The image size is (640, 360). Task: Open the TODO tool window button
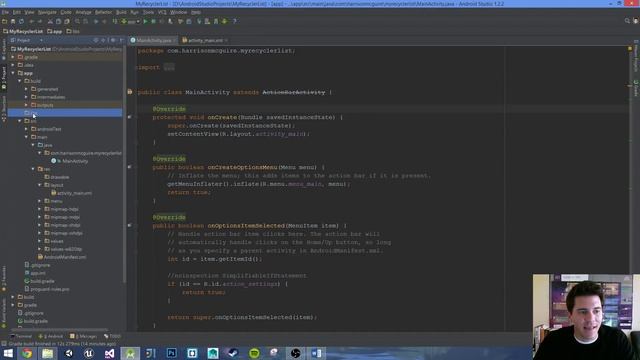click(113, 336)
